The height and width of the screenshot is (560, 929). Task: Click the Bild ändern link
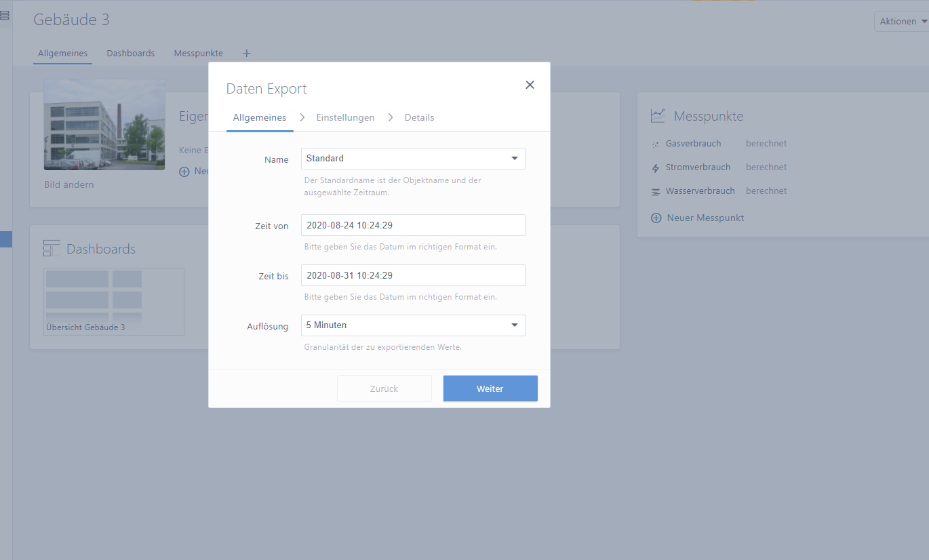coord(69,184)
